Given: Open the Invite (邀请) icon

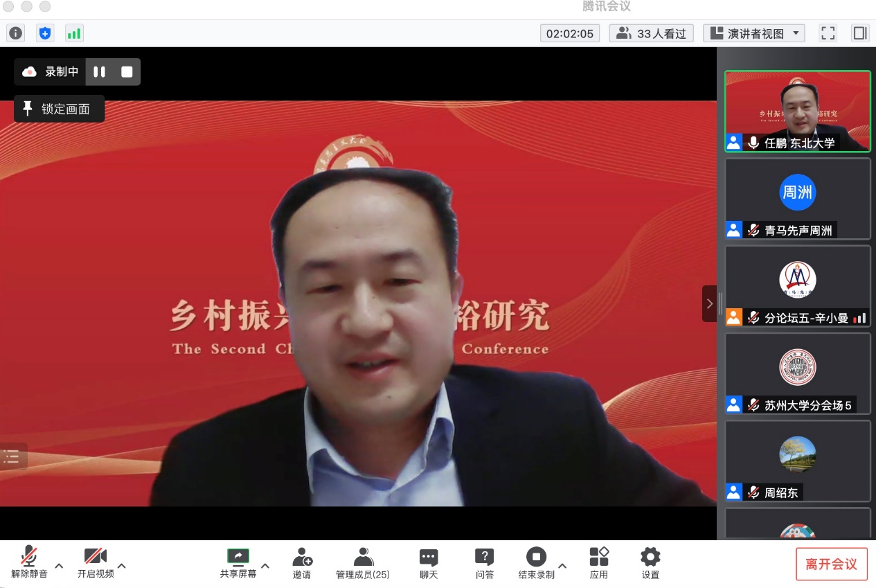Looking at the screenshot, I should [x=302, y=562].
